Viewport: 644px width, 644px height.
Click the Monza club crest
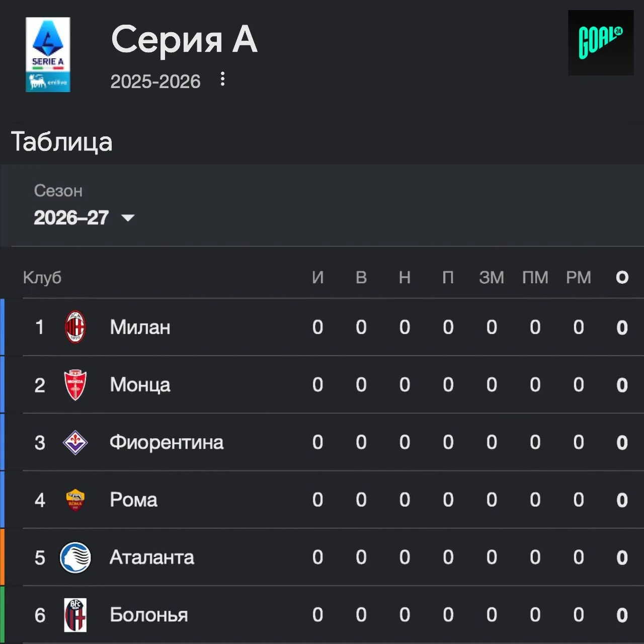tap(75, 385)
